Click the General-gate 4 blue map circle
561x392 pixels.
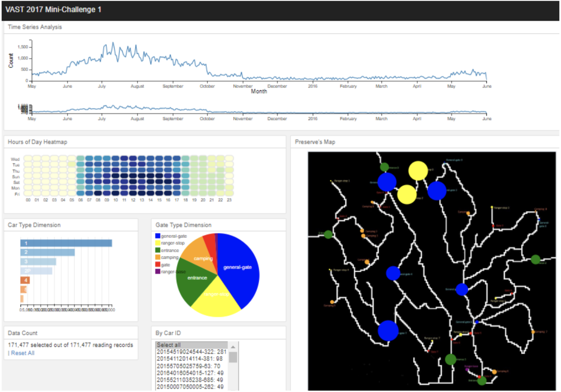tap(393, 273)
